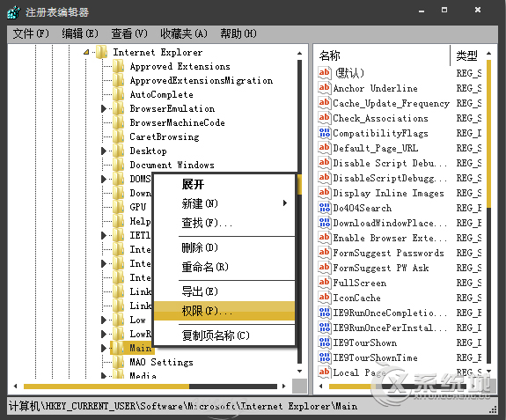Click the Document Windows folder icon
The height and width of the screenshot is (420, 506).
coord(119,165)
